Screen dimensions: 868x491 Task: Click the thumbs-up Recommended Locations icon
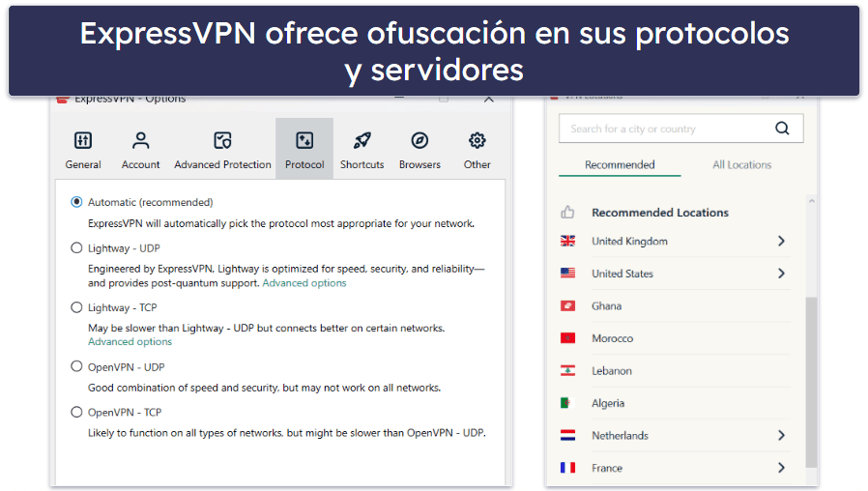[567, 212]
